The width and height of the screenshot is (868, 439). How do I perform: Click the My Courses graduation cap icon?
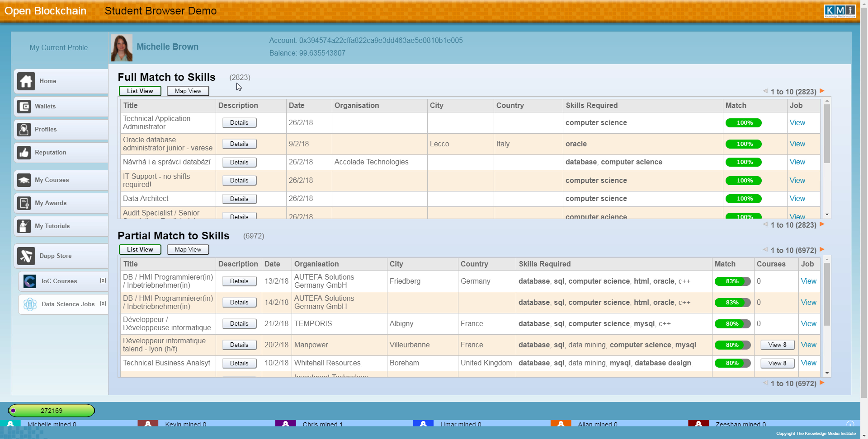click(24, 180)
